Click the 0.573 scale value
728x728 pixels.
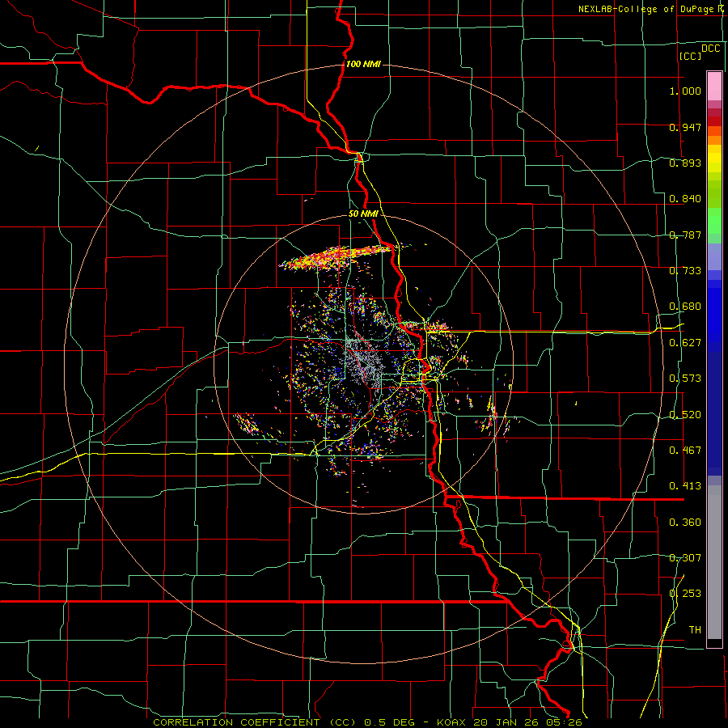coord(685,379)
